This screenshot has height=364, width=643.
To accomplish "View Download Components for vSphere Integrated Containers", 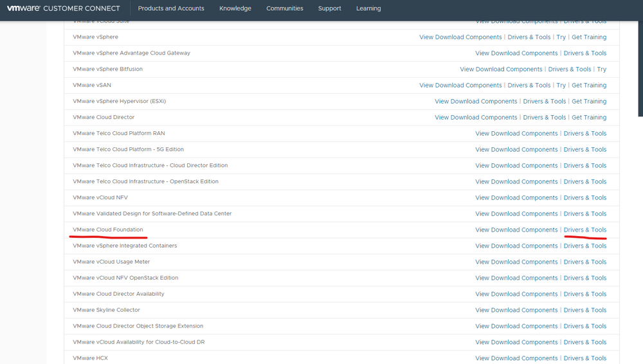I will pyautogui.click(x=516, y=246).
